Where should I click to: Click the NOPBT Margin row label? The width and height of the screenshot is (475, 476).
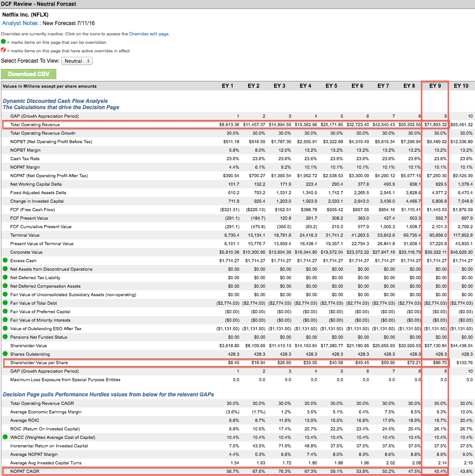pyautogui.click(x=25, y=150)
